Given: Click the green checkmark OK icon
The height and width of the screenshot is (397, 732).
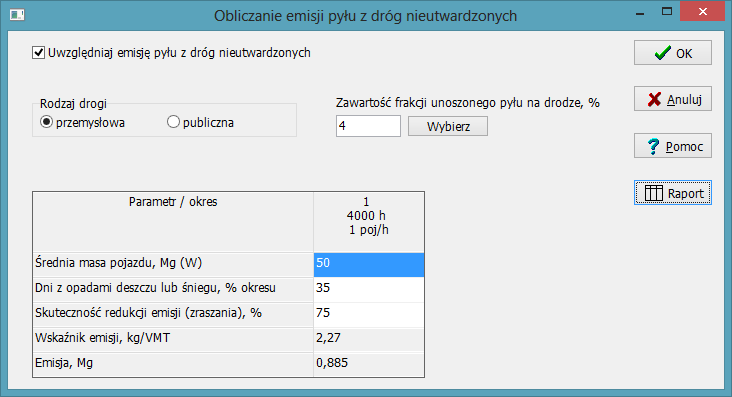Looking at the screenshot, I should (x=662, y=53).
